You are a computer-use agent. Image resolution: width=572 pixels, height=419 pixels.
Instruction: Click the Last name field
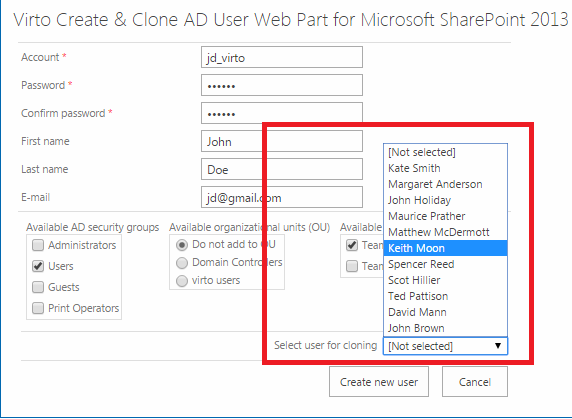click(282, 169)
